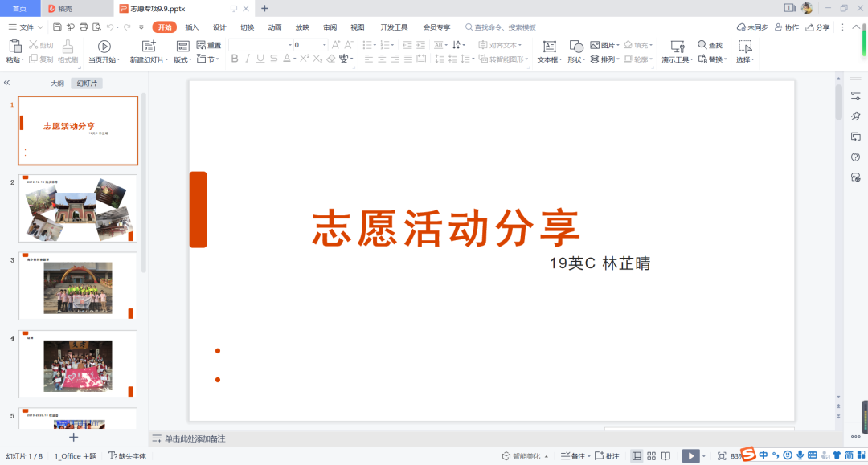Open the Layout (版式) dropdown
The image size is (868, 465).
point(183,47)
